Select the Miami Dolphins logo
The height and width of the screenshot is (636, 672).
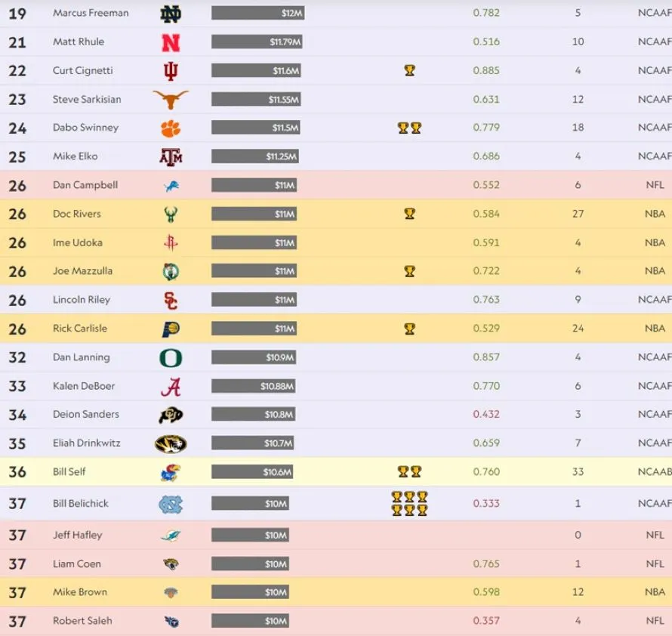click(x=171, y=536)
